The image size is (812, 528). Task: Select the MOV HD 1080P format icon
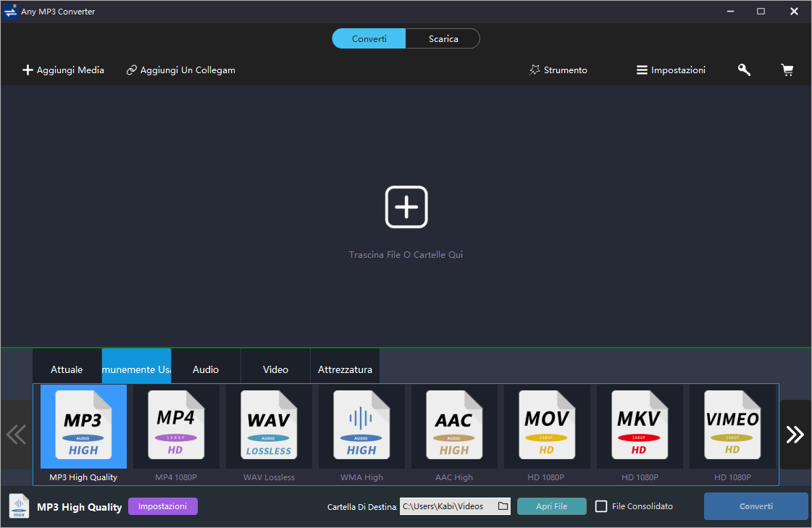tap(547, 425)
